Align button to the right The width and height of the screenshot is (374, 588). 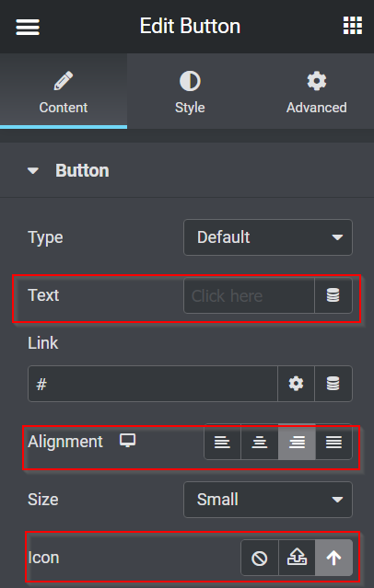pos(297,442)
